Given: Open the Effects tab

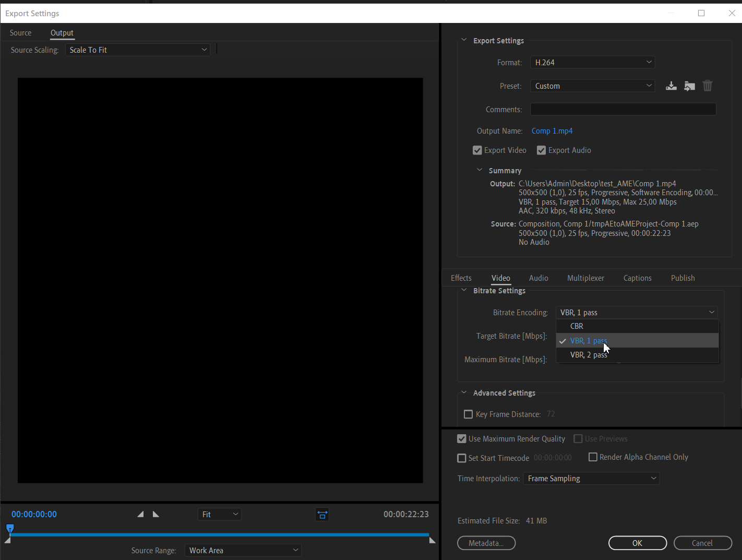Looking at the screenshot, I should [461, 278].
